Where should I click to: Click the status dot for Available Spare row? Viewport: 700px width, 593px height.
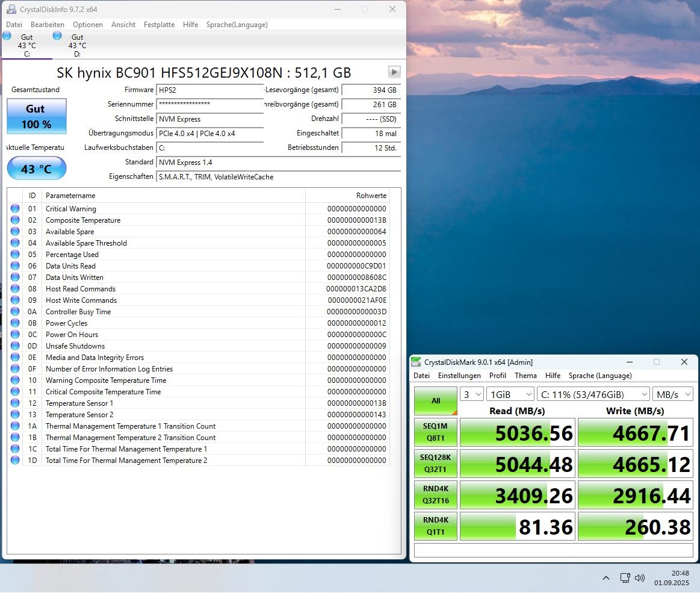click(x=15, y=231)
